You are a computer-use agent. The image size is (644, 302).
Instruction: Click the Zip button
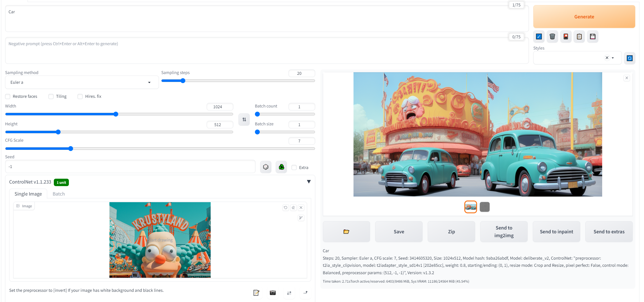tap(451, 232)
